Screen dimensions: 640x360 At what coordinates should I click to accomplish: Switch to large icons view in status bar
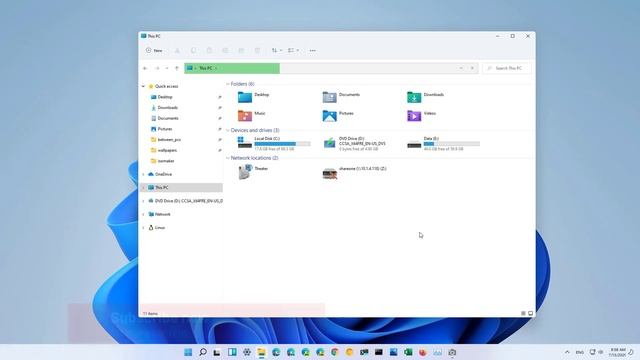(x=531, y=313)
